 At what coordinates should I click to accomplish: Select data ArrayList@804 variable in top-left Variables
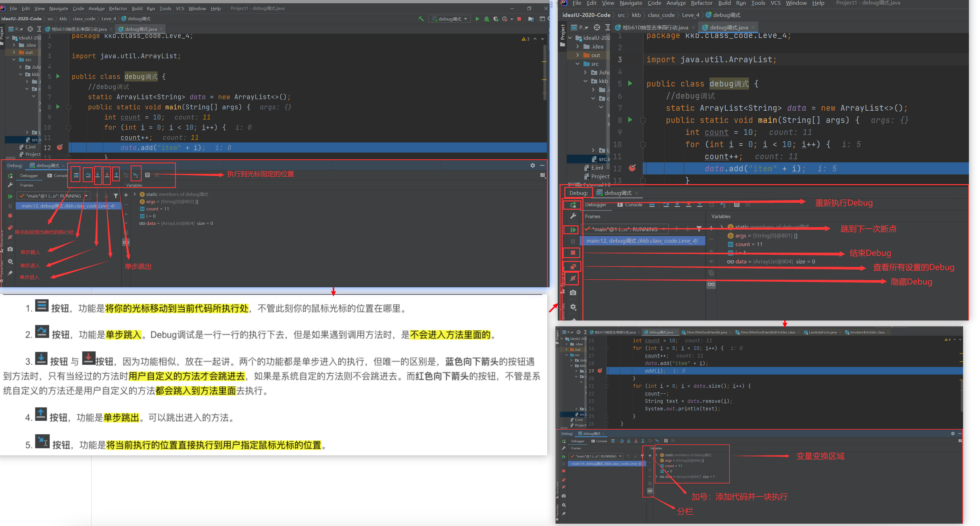[176, 223]
